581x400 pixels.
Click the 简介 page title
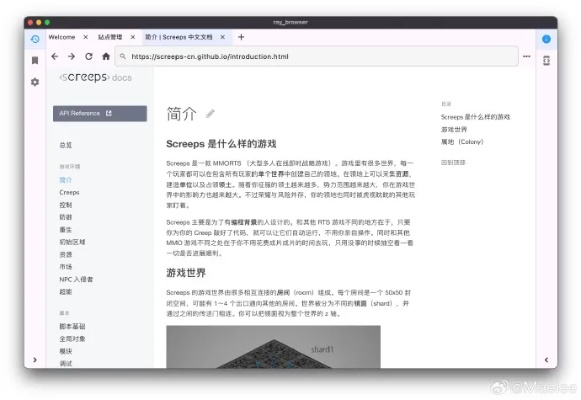182,114
